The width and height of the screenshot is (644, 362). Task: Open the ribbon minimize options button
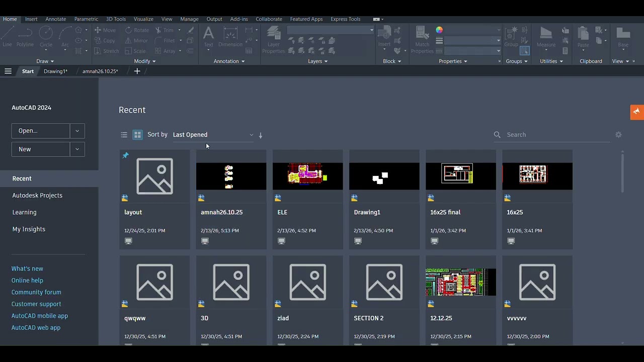coord(378,19)
